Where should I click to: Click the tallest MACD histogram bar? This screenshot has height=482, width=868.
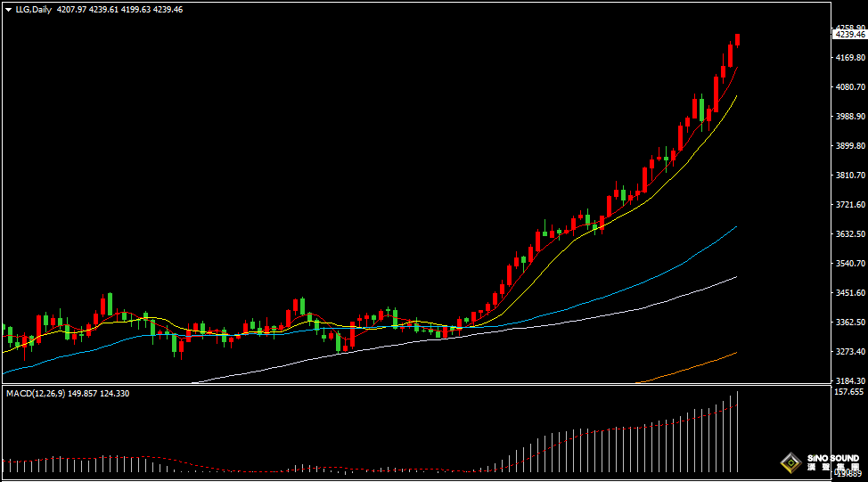[x=738, y=432]
